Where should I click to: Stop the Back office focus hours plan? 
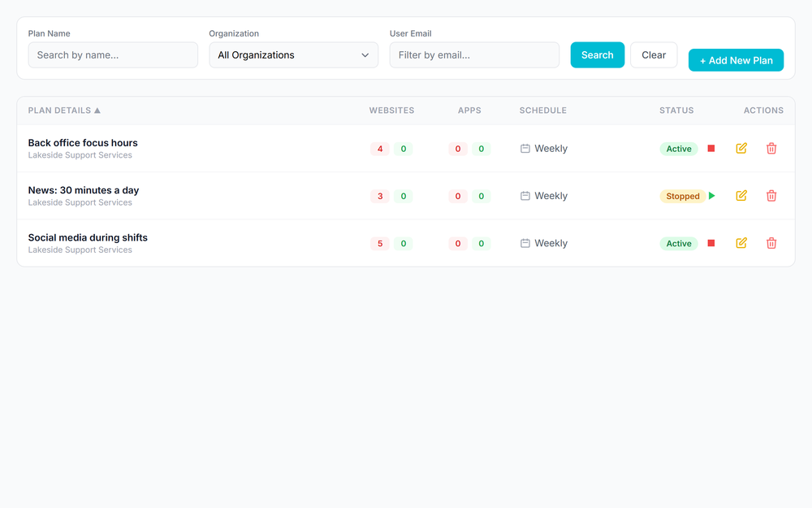pyautogui.click(x=711, y=148)
